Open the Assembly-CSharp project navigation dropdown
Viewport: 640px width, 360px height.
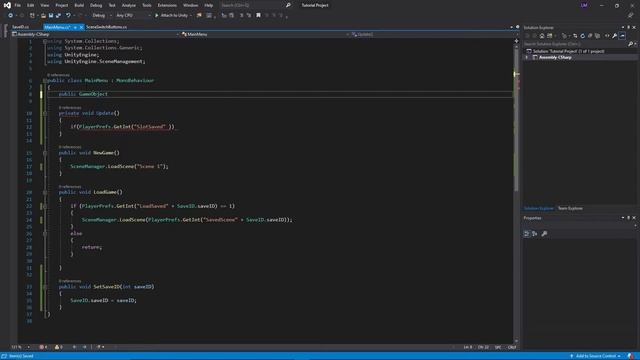pos(95,34)
